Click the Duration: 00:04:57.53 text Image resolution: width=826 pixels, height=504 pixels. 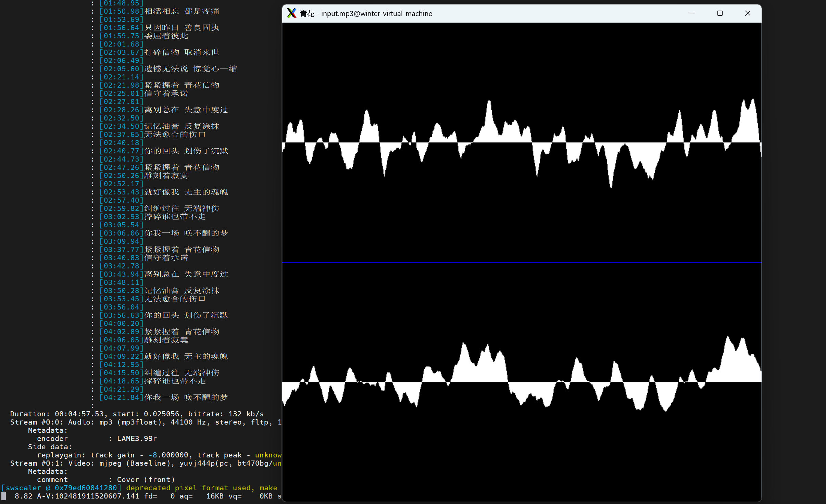tap(57, 414)
